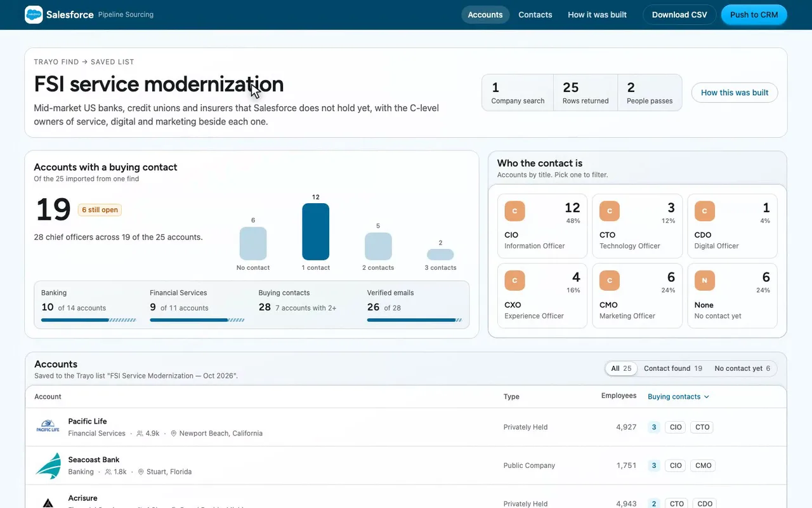
Task: Click the CDO tag in Acrisure row
Action: click(x=705, y=504)
